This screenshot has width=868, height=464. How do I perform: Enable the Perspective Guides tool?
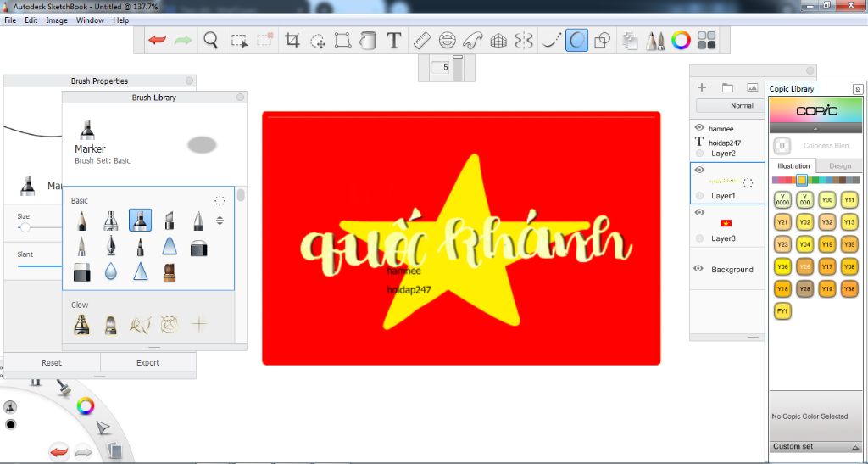click(x=498, y=41)
